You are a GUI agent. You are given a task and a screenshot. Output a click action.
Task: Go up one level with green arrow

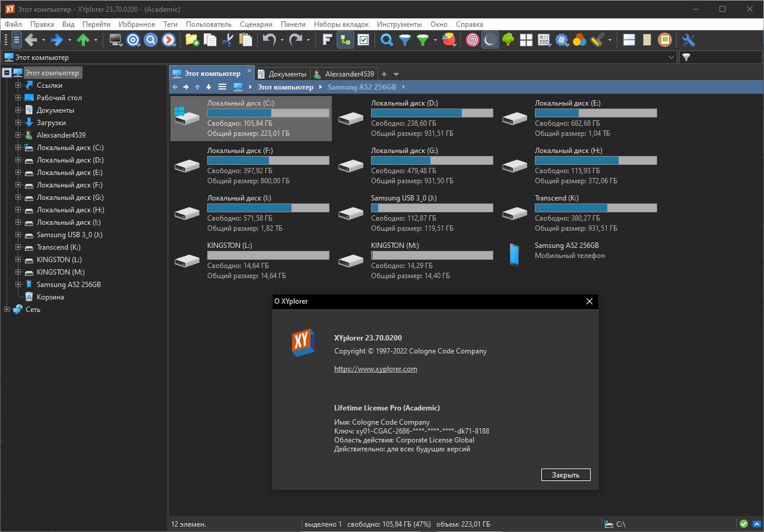83,40
